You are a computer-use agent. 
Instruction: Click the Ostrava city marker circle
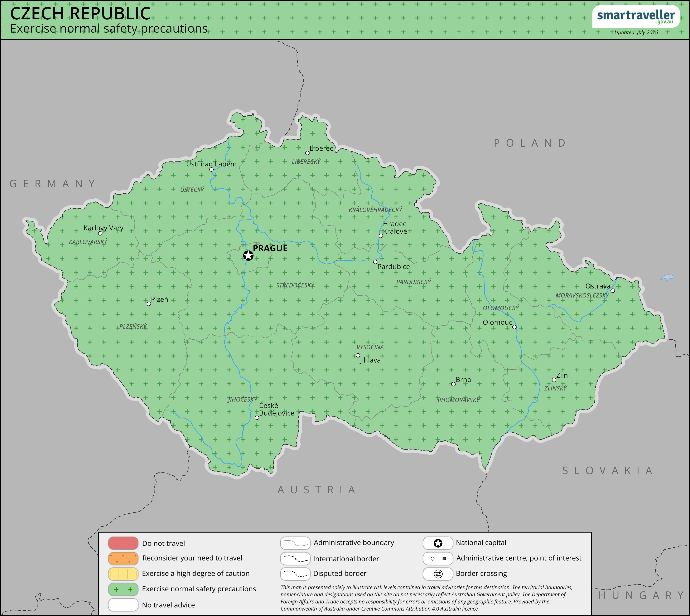[612, 291]
